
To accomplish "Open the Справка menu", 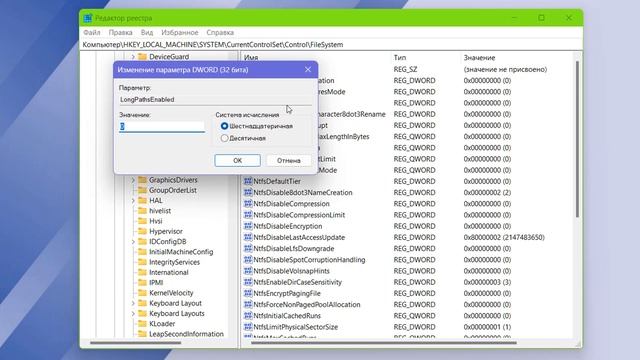I will (x=220, y=32).
